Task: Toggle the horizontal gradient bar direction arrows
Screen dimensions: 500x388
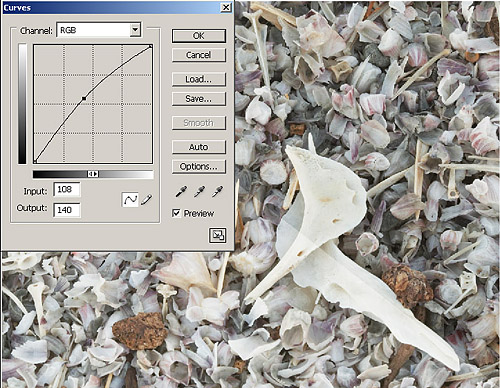Action: coord(93,174)
